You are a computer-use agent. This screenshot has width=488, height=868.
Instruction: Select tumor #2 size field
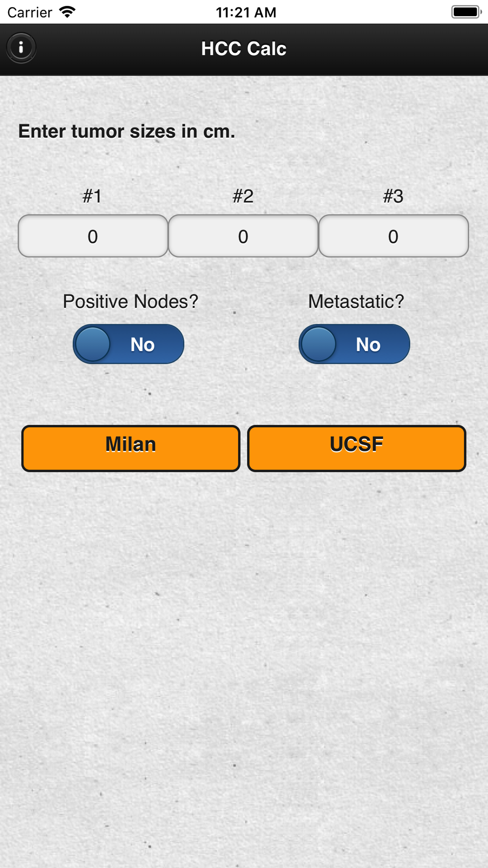(243, 236)
